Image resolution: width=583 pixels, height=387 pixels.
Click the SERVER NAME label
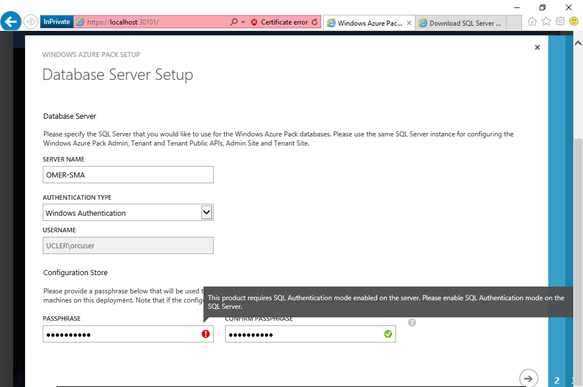pos(64,159)
